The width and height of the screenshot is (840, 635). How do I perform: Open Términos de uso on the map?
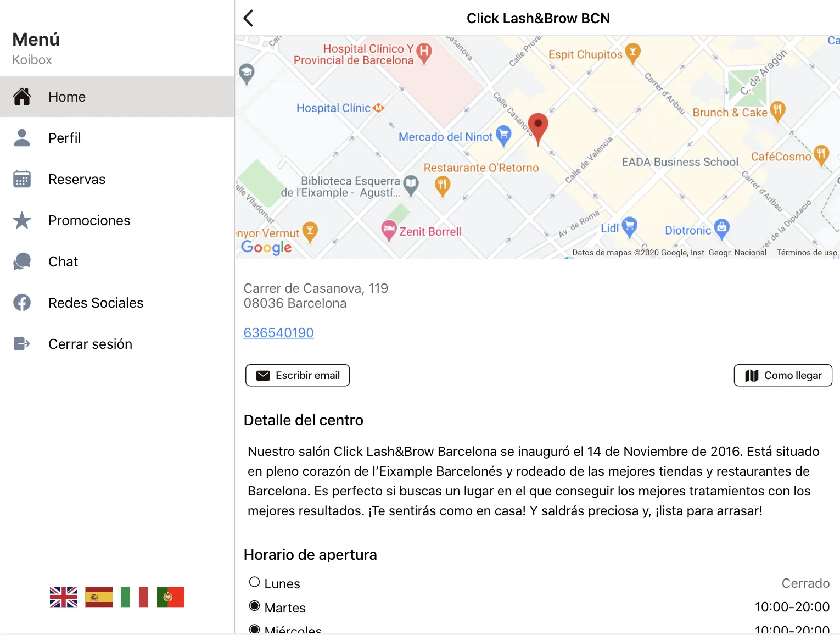[807, 253]
